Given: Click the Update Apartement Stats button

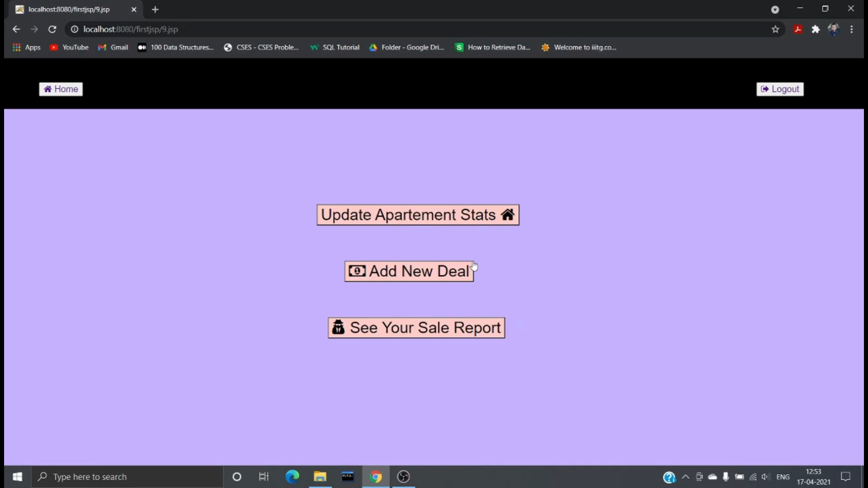Looking at the screenshot, I should [417, 215].
